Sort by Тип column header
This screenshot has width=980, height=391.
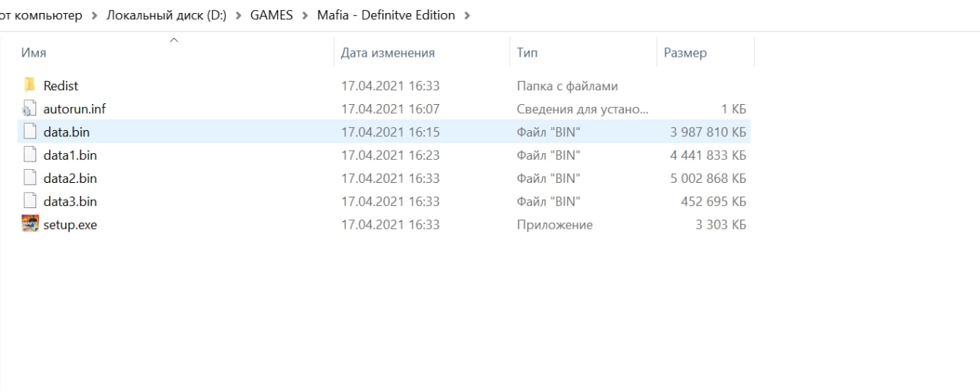pos(527,53)
